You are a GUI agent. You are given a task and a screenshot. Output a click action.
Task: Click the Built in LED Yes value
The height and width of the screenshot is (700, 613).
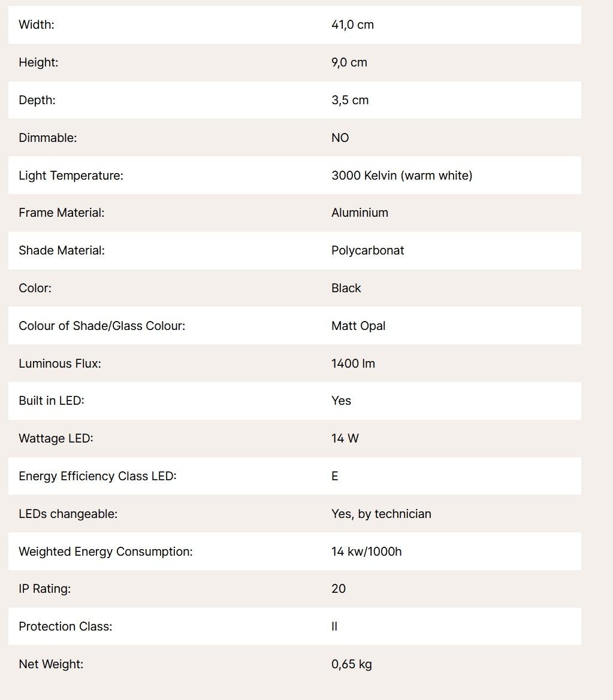pyautogui.click(x=341, y=401)
